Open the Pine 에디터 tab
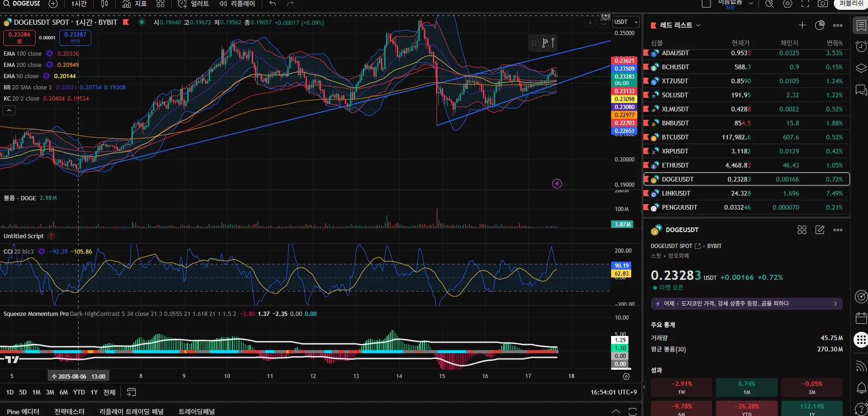Image resolution: width=868 pixels, height=416 pixels. [23, 412]
